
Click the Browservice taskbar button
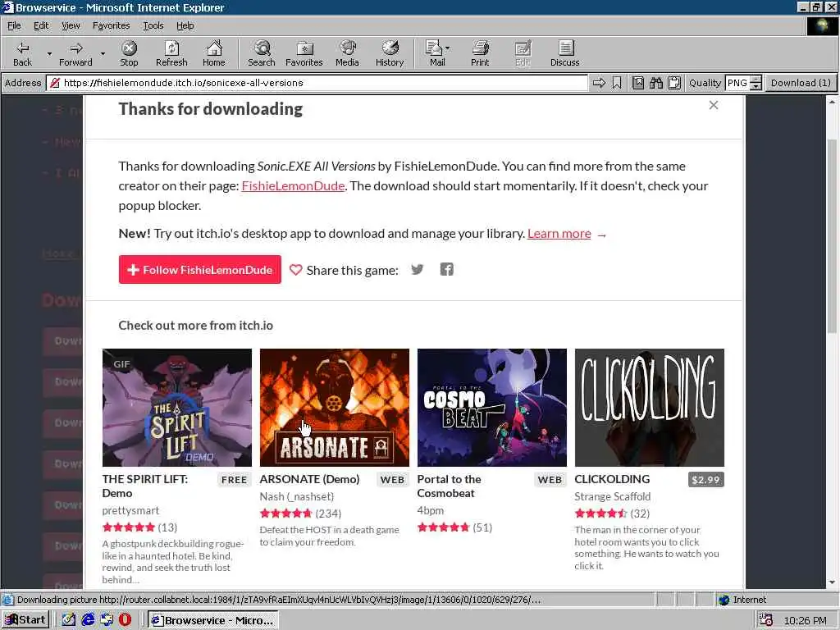coord(212,620)
